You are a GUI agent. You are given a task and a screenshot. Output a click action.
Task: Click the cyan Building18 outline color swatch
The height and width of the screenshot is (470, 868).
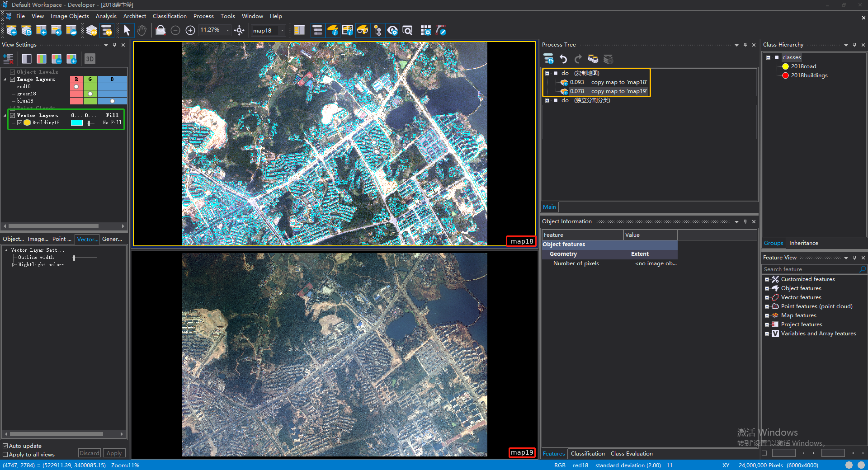(x=77, y=122)
